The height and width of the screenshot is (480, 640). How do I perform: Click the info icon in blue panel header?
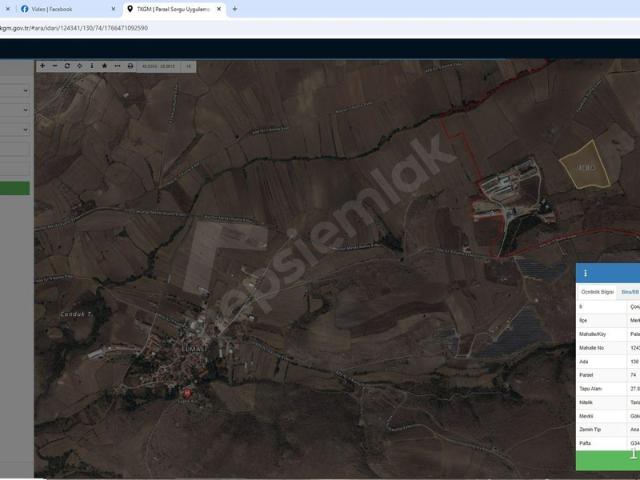(x=586, y=273)
